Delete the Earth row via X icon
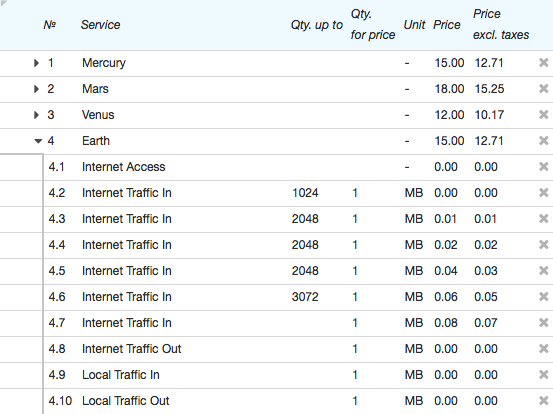This screenshot has height=414, width=553. [x=543, y=141]
